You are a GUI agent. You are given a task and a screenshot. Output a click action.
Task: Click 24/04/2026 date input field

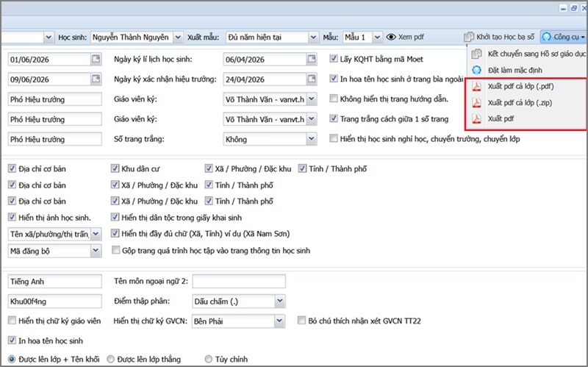click(265, 79)
